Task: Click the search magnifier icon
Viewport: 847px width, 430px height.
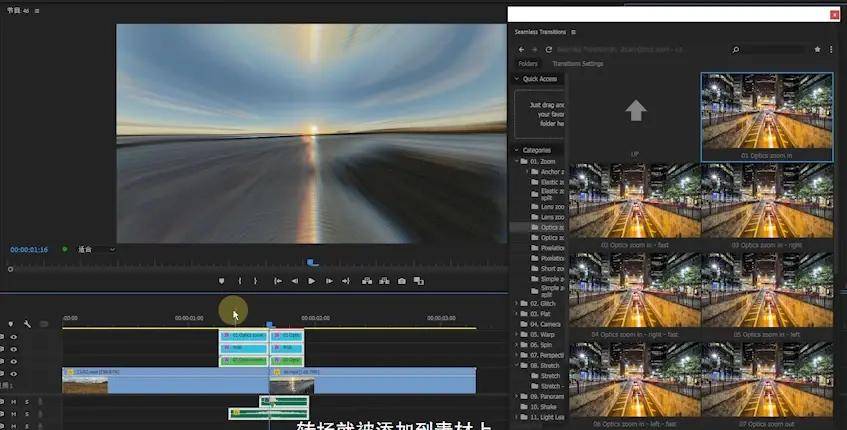Action: tap(736, 50)
